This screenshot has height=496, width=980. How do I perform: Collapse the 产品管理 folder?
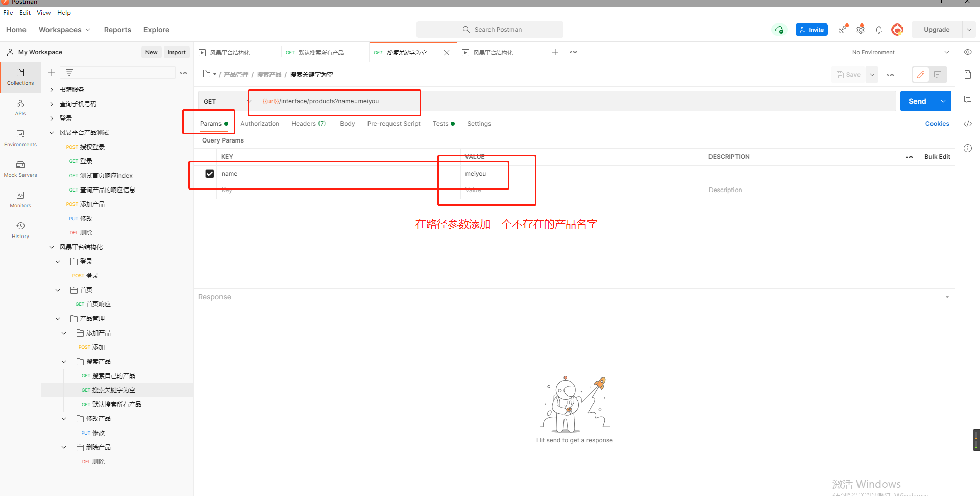[x=58, y=319]
